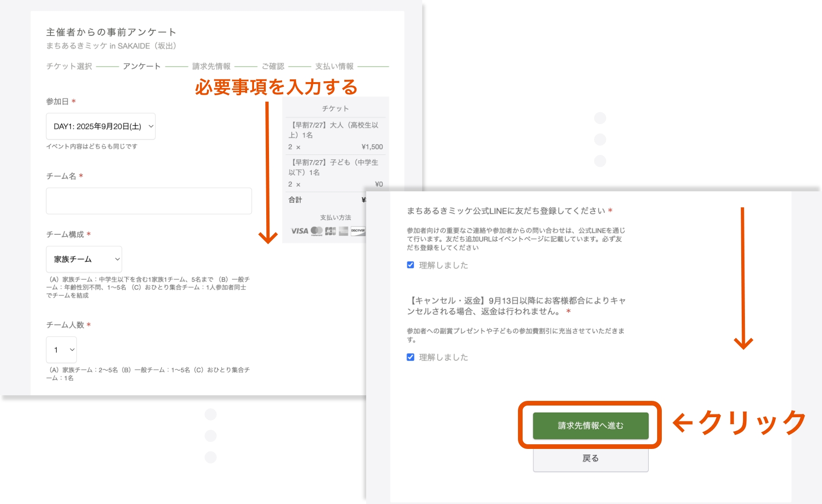This screenshot has height=504, width=822.
Task: Click the チーム人数 description help text
Action: click(148, 374)
